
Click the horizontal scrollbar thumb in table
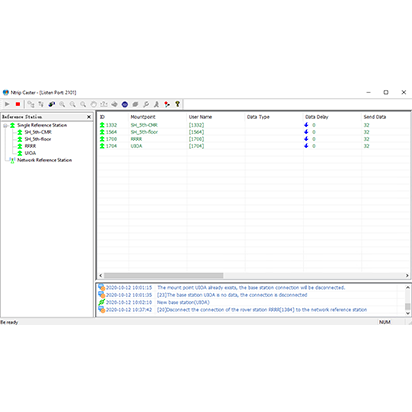163,276
